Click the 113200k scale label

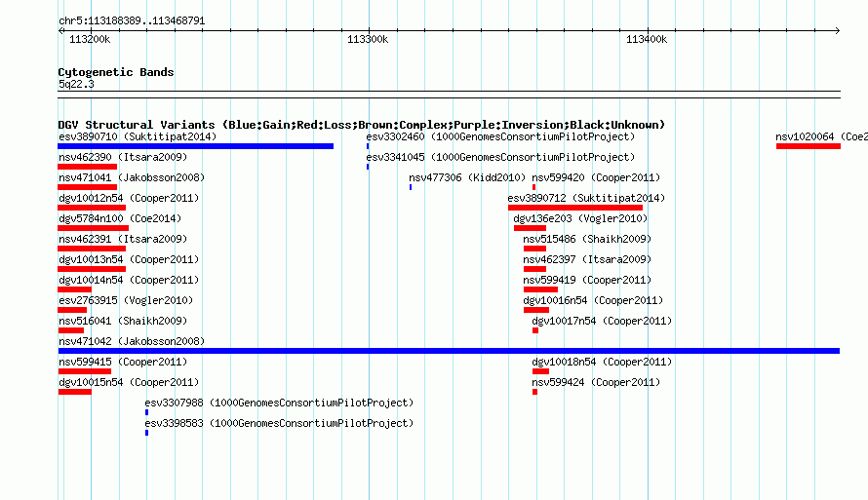pyautogui.click(x=90, y=39)
